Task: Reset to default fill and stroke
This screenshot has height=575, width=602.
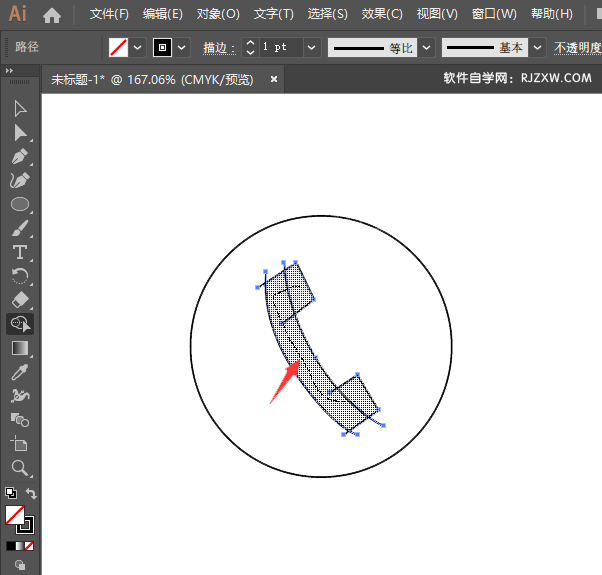Action: click(10, 493)
